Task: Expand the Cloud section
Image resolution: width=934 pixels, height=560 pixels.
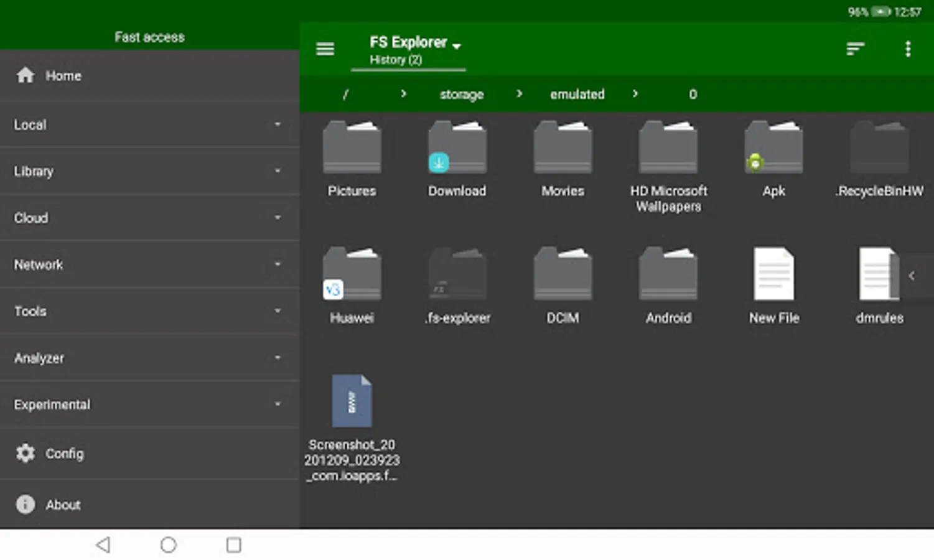Action: [x=149, y=218]
